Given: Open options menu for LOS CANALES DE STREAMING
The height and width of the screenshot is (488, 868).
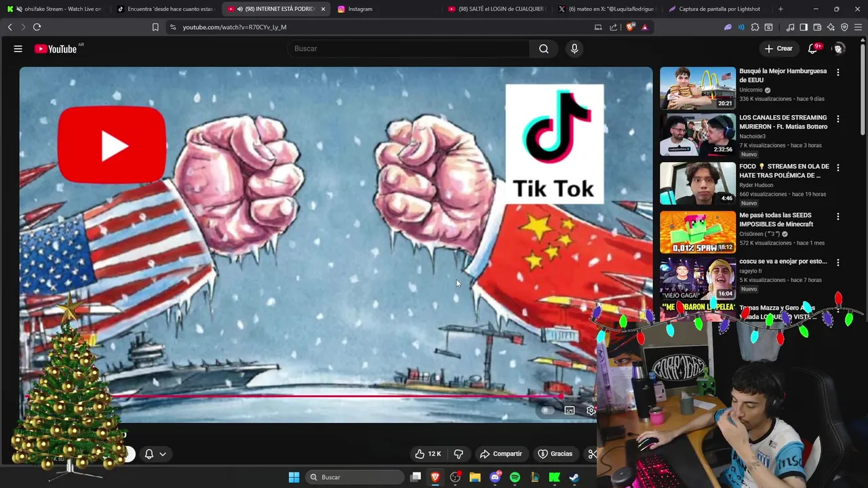Looking at the screenshot, I should (x=838, y=119).
